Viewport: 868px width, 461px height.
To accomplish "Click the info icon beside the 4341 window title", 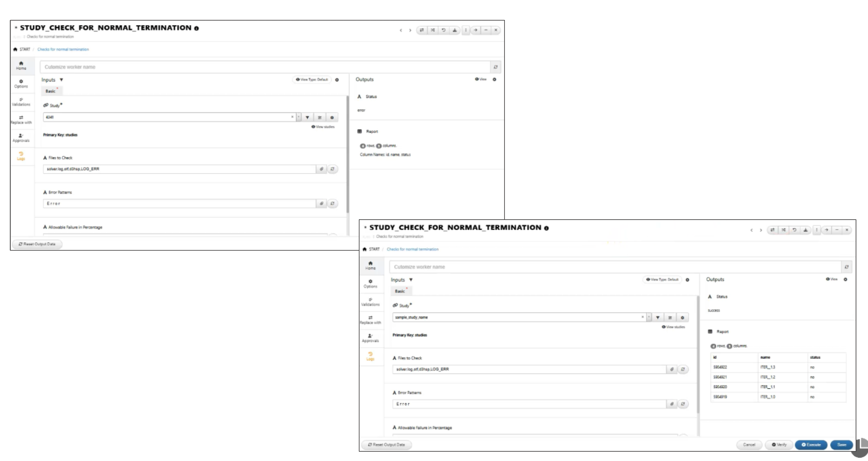I will click(196, 28).
